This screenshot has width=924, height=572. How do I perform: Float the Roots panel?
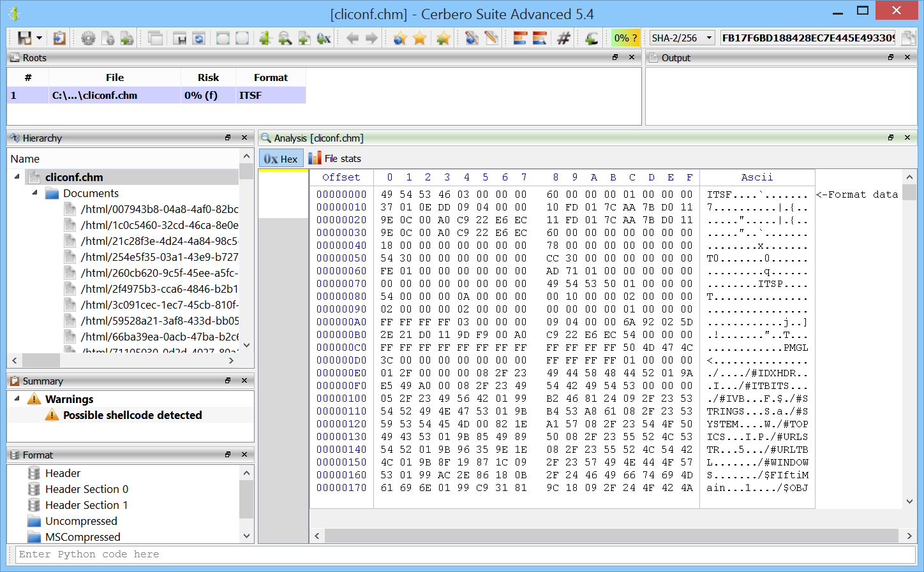(x=615, y=57)
